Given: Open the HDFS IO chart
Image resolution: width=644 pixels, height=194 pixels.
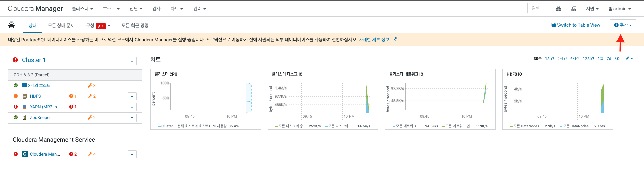Looking at the screenshot, I should click(558, 99).
